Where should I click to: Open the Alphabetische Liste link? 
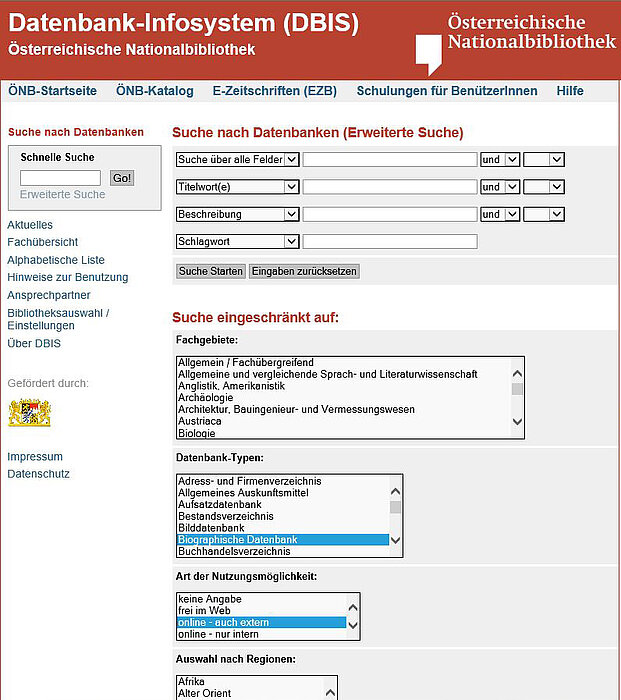point(56,260)
